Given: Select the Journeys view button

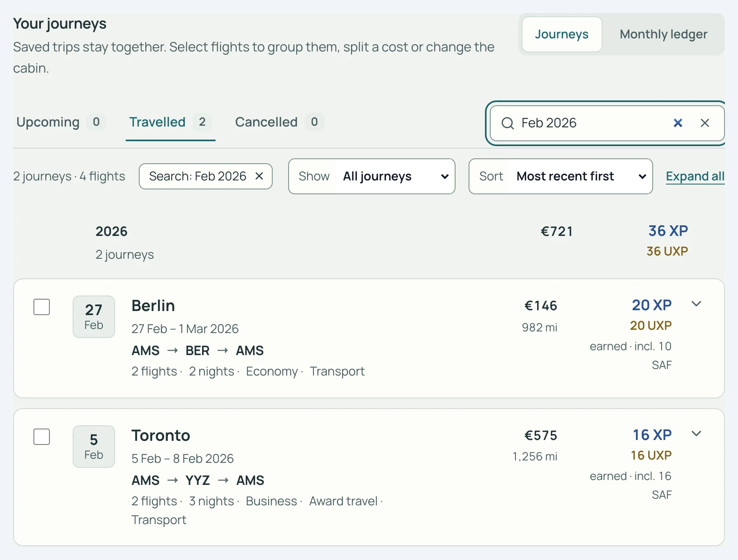Looking at the screenshot, I should point(562,34).
